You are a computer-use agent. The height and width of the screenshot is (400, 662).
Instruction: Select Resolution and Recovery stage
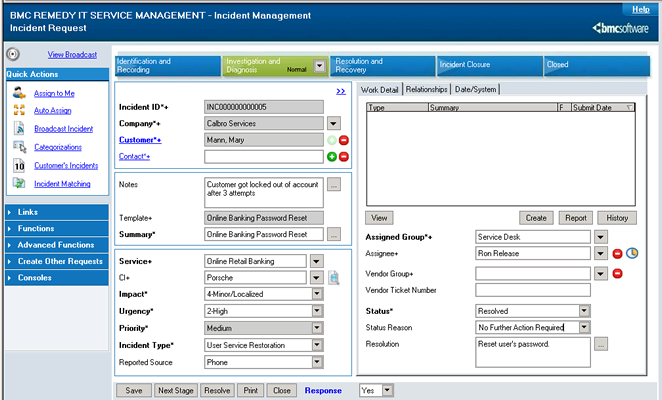pos(383,66)
